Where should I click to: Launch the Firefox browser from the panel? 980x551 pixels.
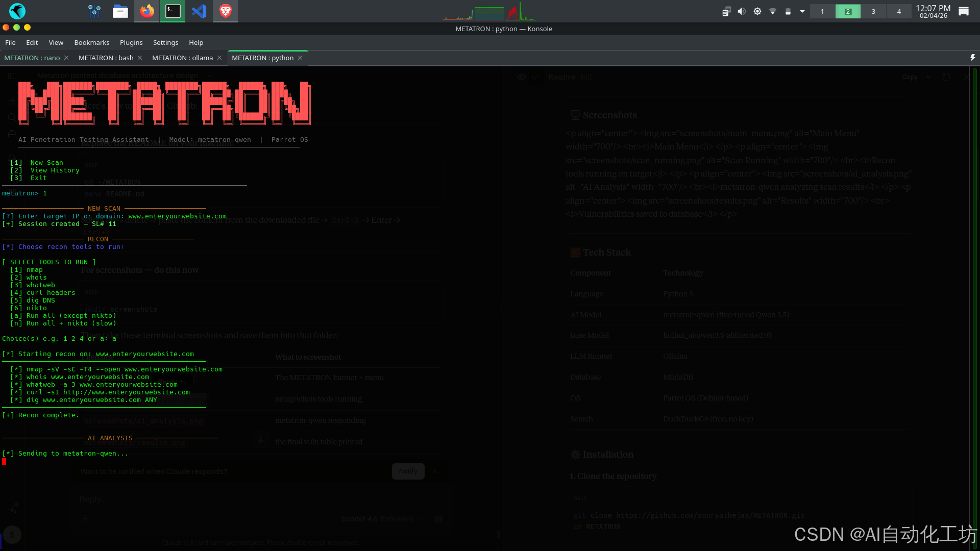147,11
